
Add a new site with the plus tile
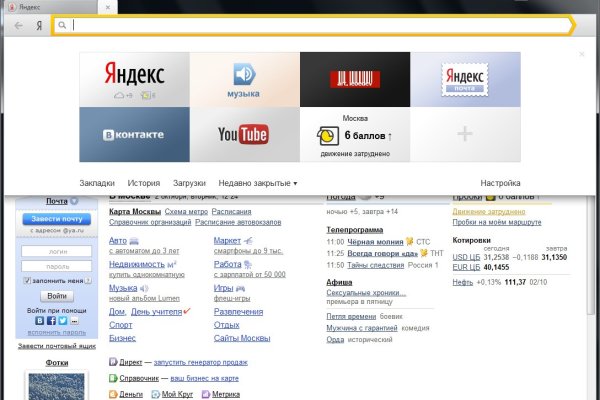click(465, 135)
